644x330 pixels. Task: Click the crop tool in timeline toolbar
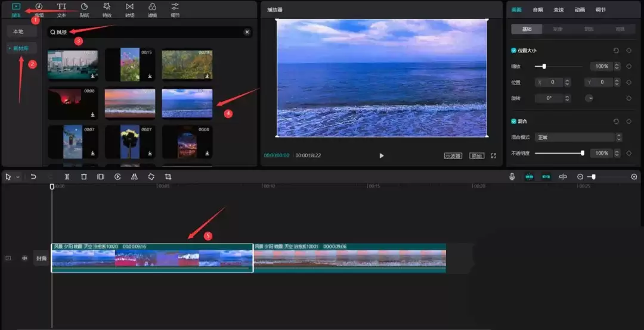tap(168, 177)
